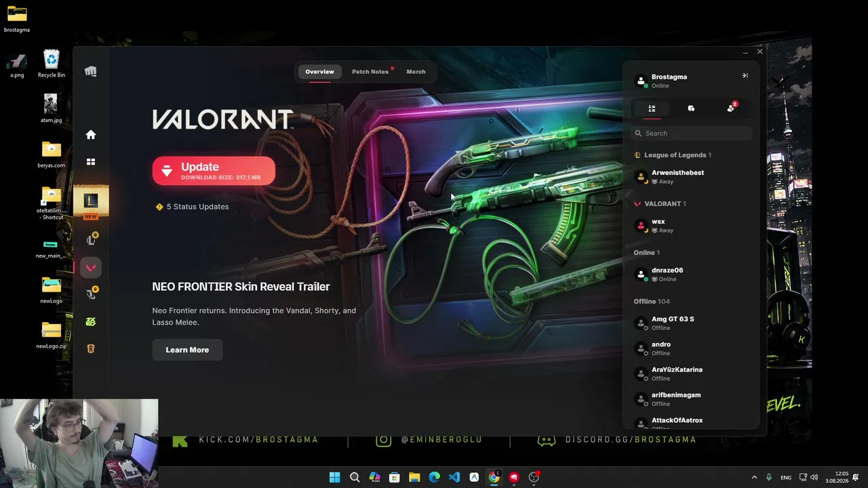Screen dimensions: 868x488
Task: Open Microsoft 365 Copilot from taskbar
Action: pos(374,477)
